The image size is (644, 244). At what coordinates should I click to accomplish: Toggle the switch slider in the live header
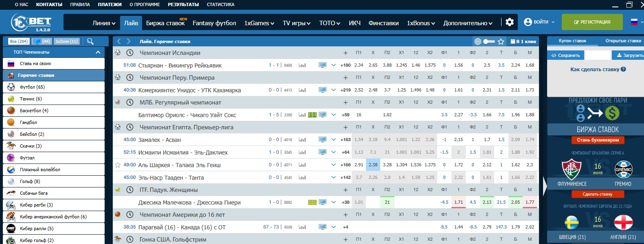(489, 41)
